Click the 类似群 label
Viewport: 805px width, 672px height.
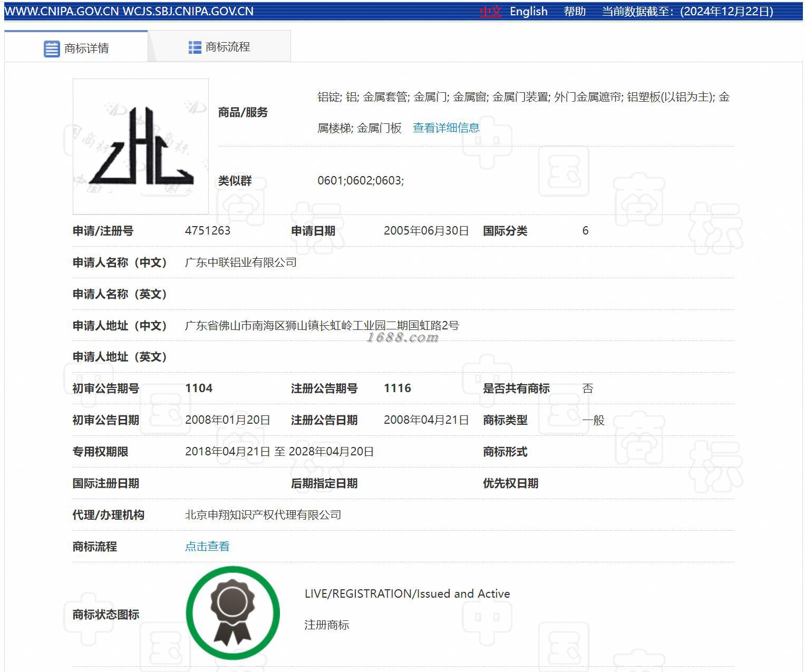pyautogui.click(x=235, y=181)
